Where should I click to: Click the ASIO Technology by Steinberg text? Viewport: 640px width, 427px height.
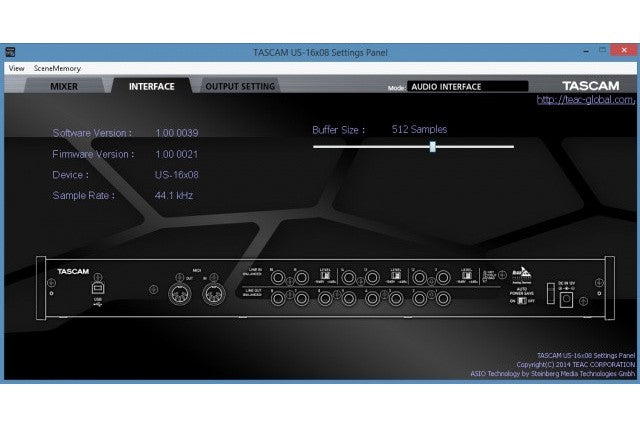coord(553,374)
